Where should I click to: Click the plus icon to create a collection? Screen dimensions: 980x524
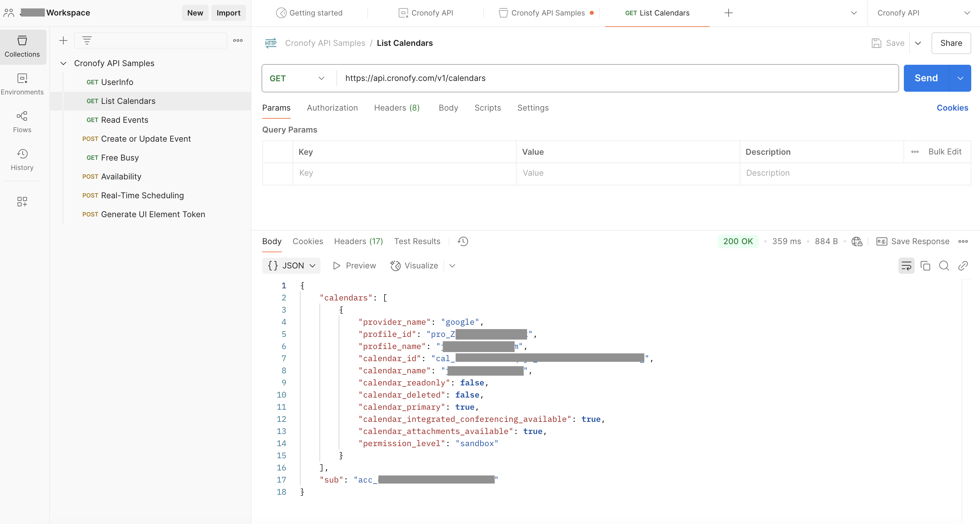(64, 40)
